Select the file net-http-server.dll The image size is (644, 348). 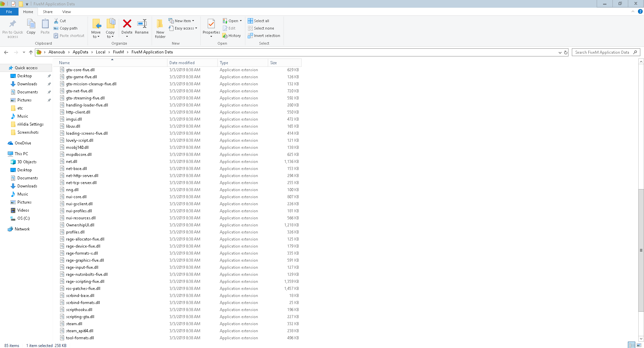(82, 176)
